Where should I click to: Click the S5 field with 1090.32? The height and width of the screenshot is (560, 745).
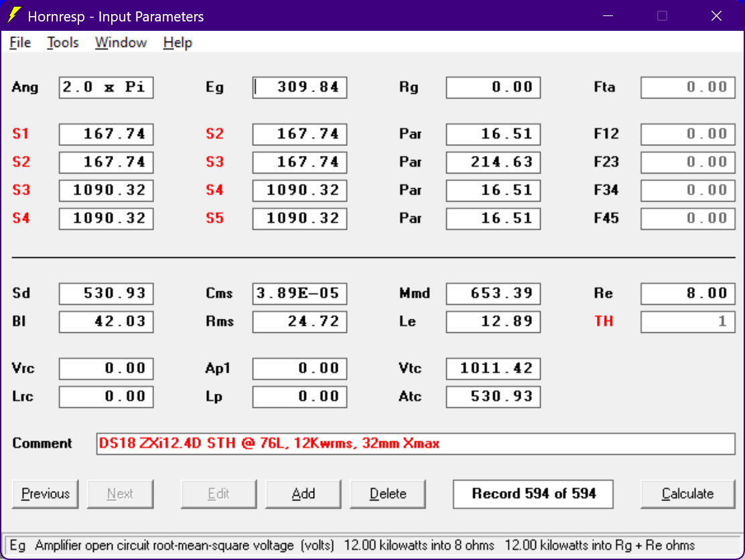(299, 218)
